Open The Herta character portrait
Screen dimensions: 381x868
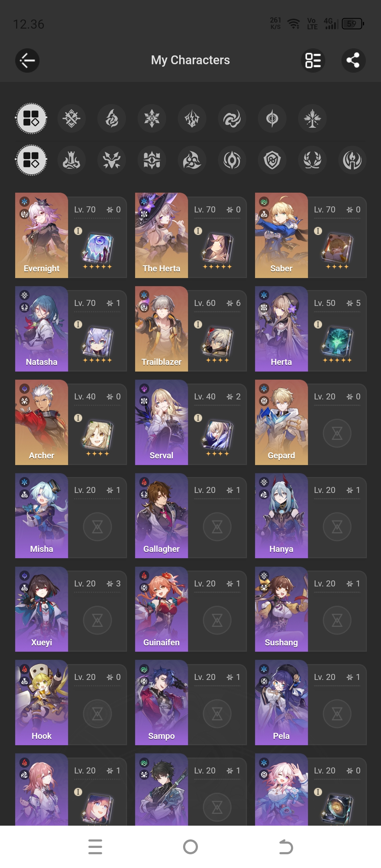click(x=162, y=235)
